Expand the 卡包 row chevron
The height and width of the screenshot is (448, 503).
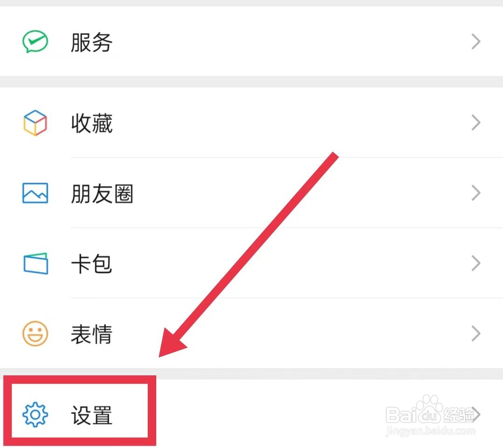(x=476, y=263)
